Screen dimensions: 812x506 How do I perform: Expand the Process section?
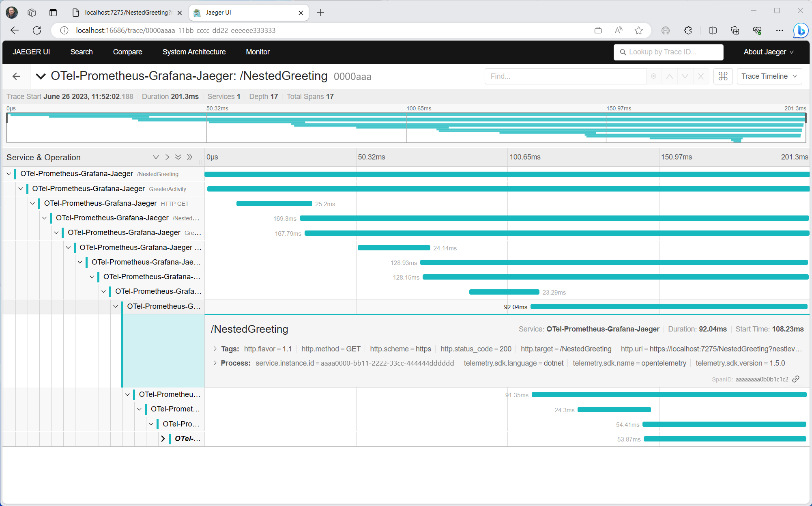pyautogui.click(x=215, y=363)
